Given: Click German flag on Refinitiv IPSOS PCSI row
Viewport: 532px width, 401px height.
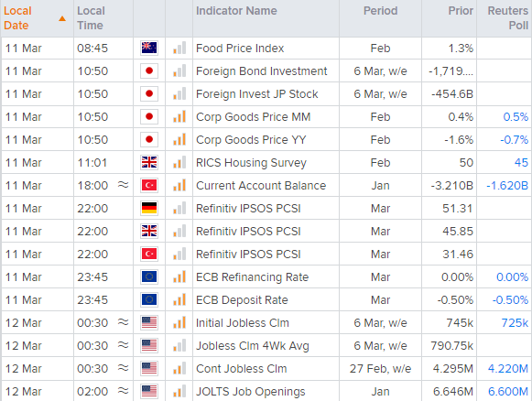Looking at the screenshot, I should (x=149, y=209).
